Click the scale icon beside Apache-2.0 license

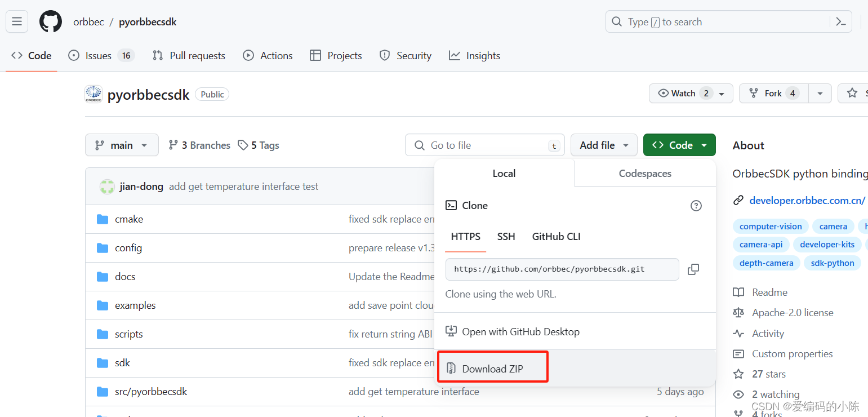coord(738,313)
